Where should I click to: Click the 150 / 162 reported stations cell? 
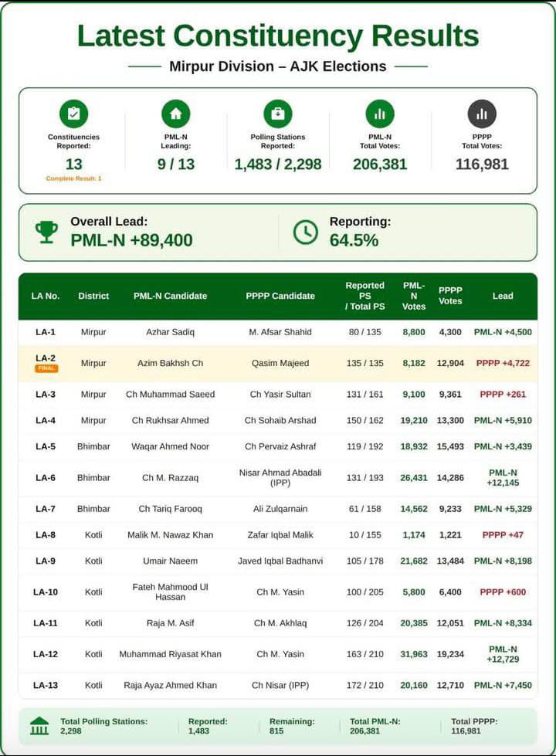click(365, 420)
